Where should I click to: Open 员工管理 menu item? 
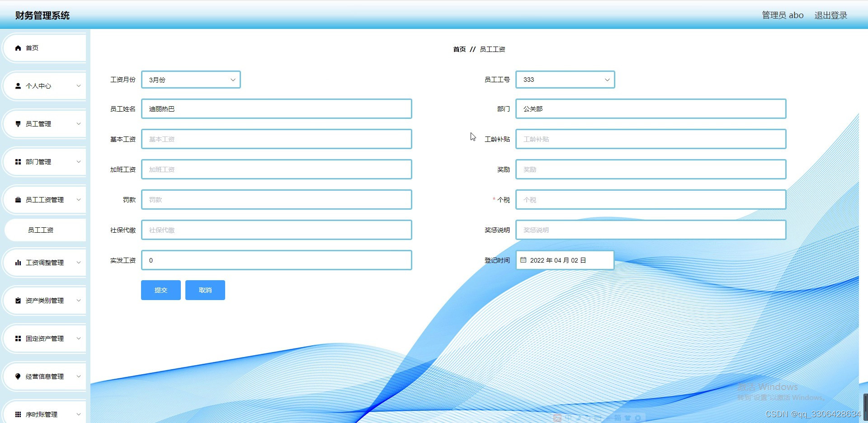45,124
